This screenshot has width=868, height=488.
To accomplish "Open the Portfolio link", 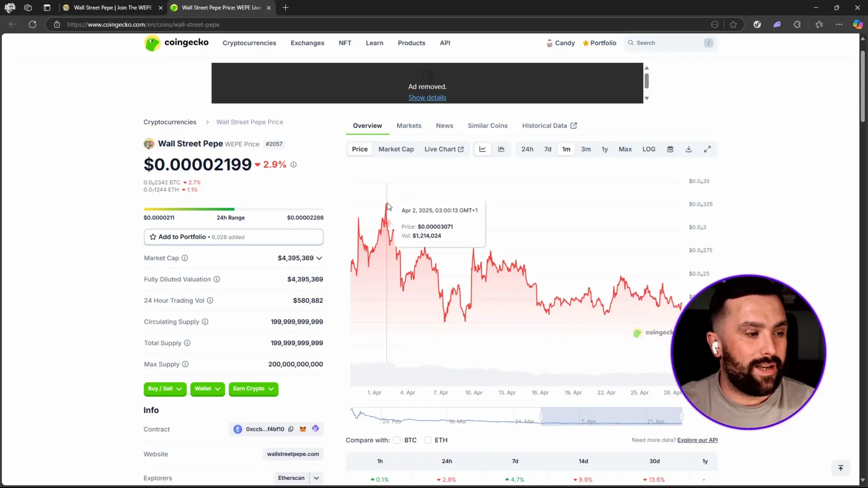I will pos(599,43).
